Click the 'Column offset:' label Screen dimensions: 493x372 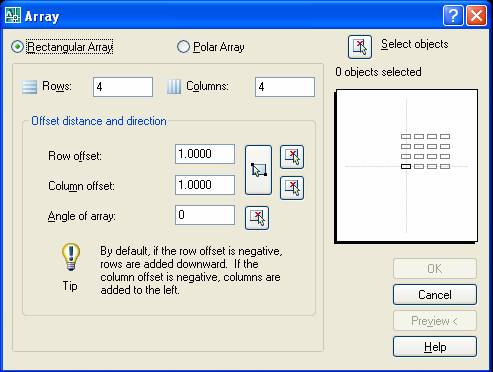point(81,186)
